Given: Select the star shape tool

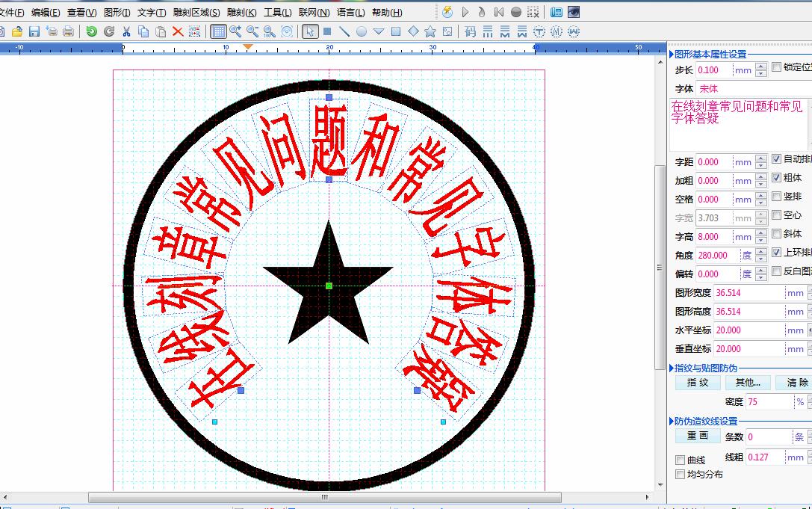Looking at the screenshot, I should point(430,31).
